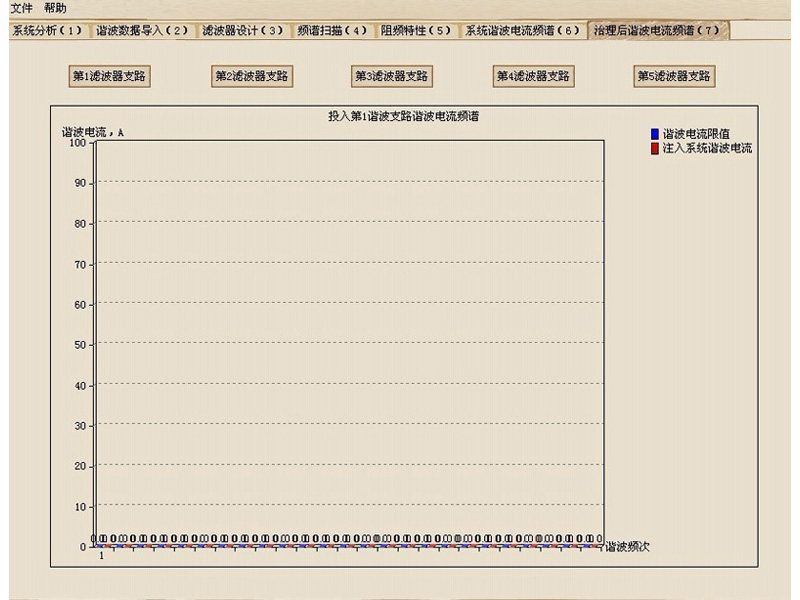
Task: Open the 帮助 menu
Action: [x=55, y=8]
